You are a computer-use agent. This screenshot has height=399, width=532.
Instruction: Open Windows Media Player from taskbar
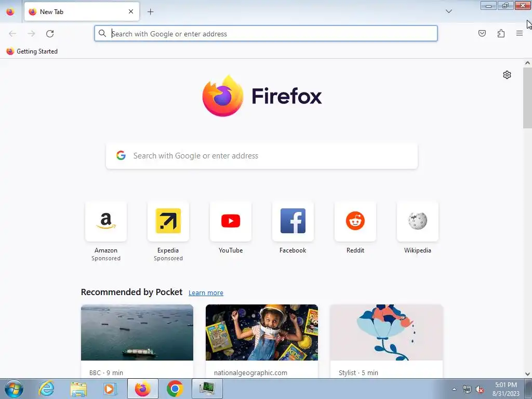(x=110, y=389)
